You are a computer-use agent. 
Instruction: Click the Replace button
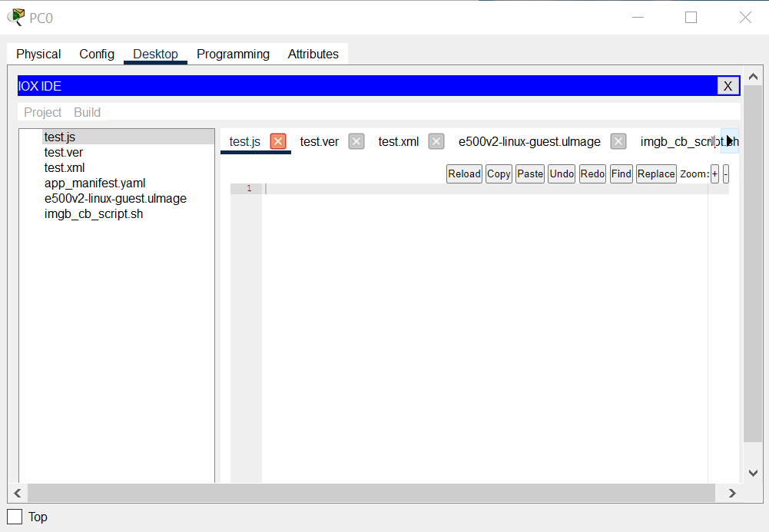point(655,173)
